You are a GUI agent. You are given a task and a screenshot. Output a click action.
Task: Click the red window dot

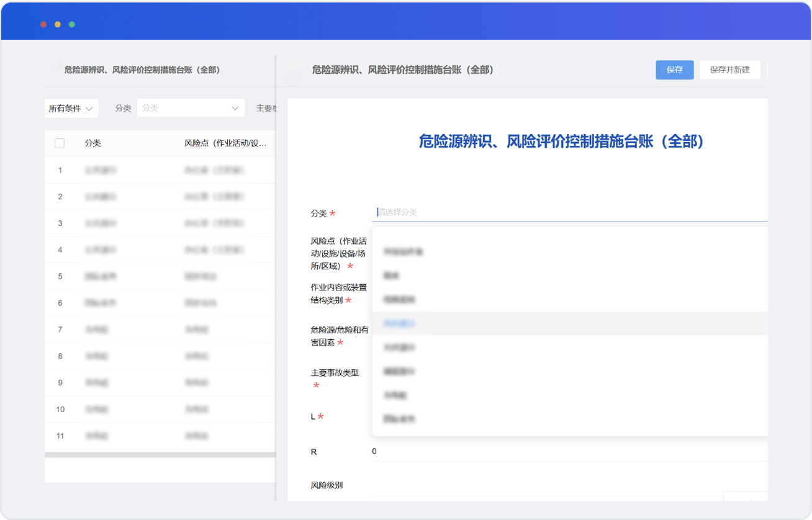coord(43,24)
